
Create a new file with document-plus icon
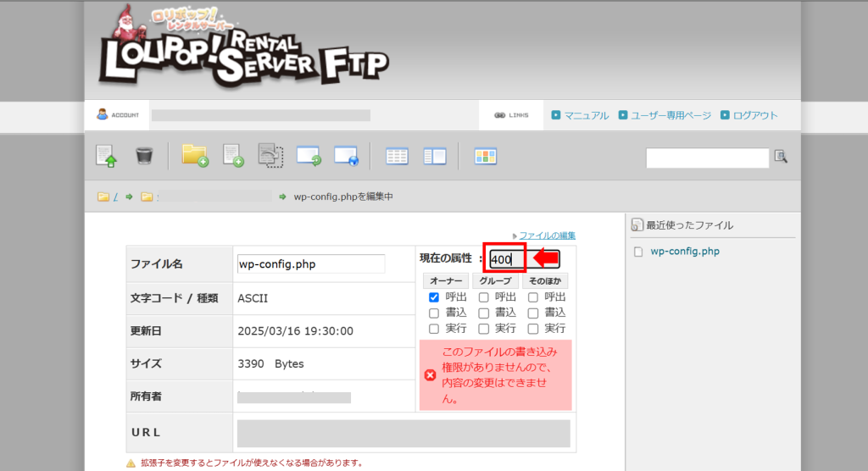[x=233, y=156]
